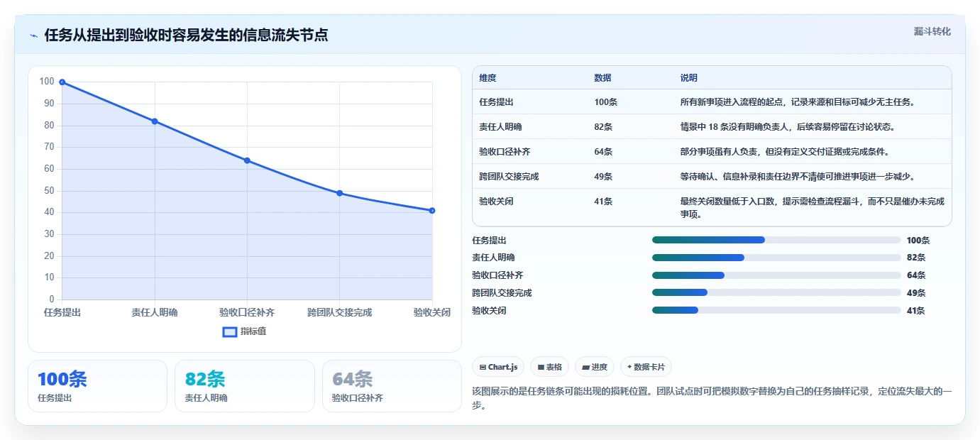Click the 验收关闭 progress bar
980x440 pixels.
(x=776, y=310)
